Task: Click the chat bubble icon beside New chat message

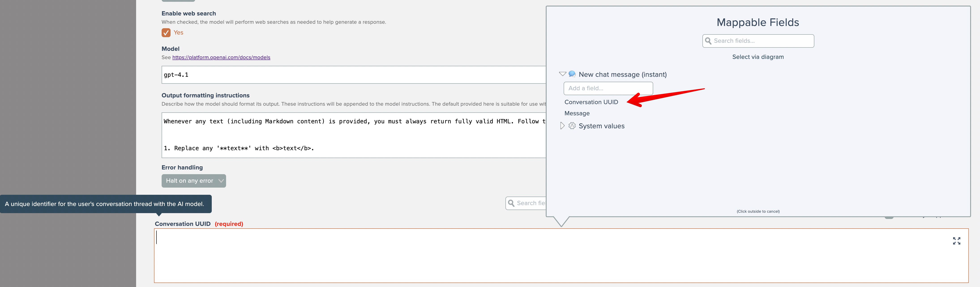Action: tap(572, 74)
